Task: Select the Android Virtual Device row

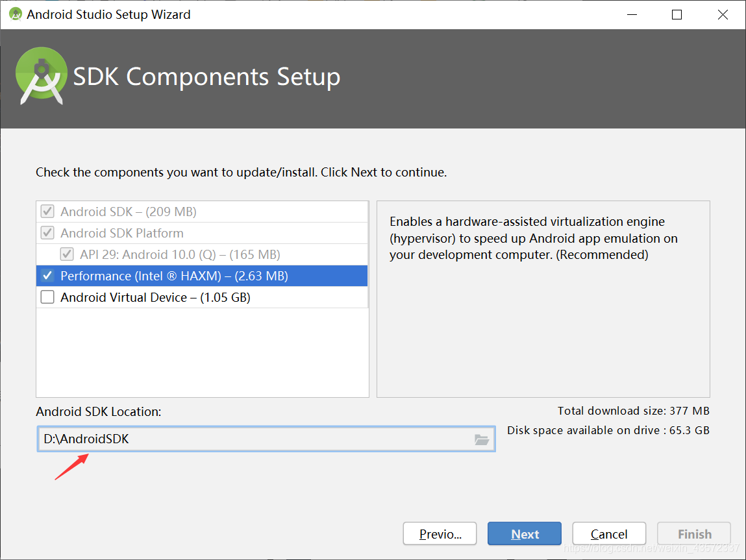Action: point(202,298)
